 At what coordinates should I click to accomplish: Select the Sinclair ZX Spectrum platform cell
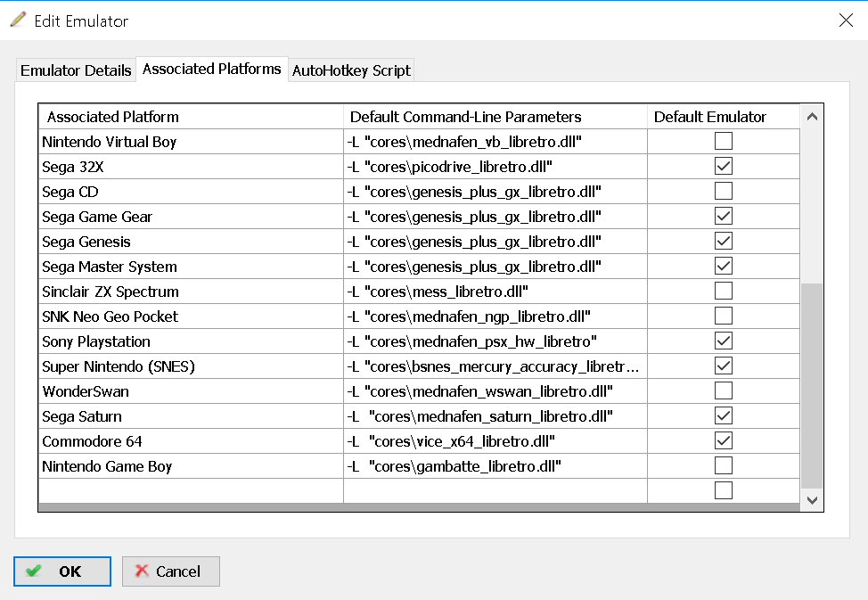tap(191, 292)
